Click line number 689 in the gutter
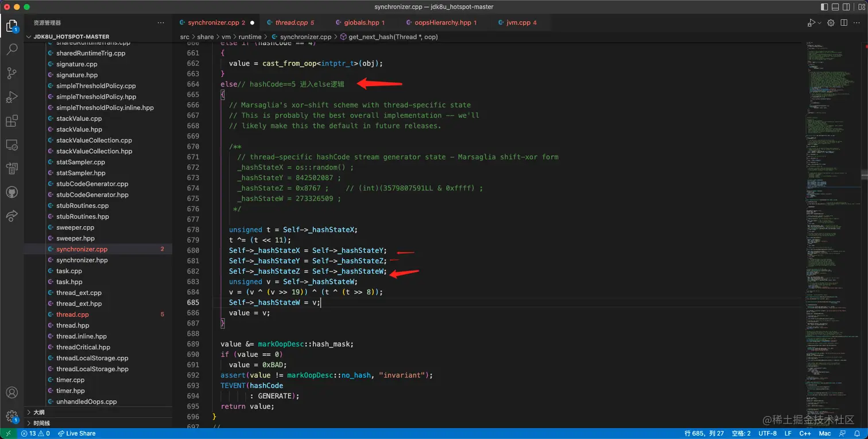Image resolution: width=868 pixels, height=439 pixels. pos(192,344)
